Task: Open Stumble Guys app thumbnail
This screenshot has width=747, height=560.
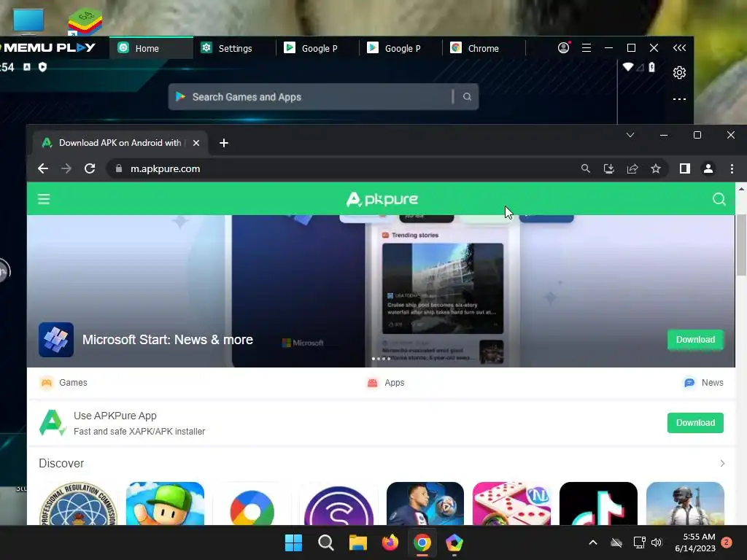Action: coord(165,503)
